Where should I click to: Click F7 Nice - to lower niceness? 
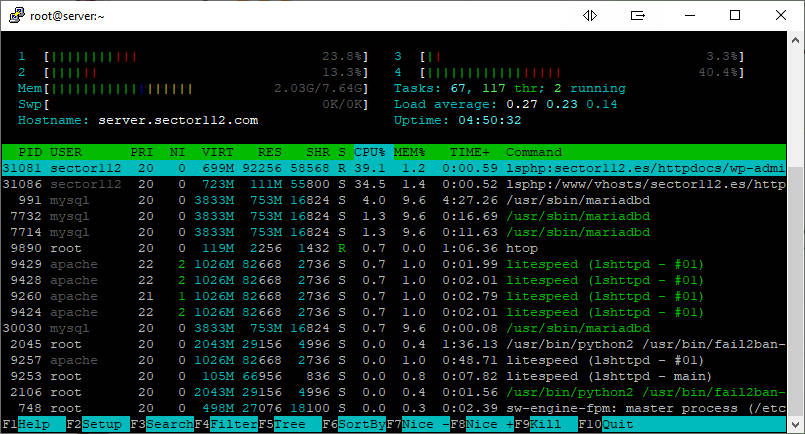(x=418, y=424)
